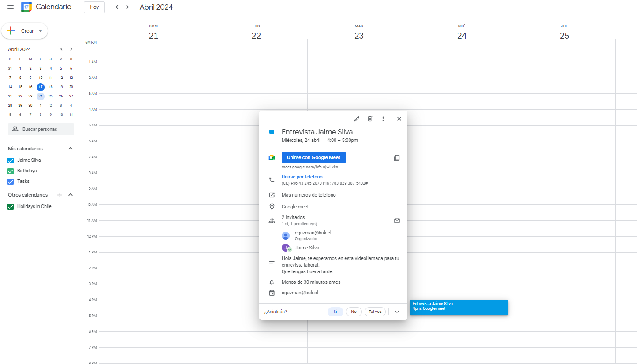This screenshot has height=364, width=637.
Task: Choose No for attendance response
Action: click(354, 312)
